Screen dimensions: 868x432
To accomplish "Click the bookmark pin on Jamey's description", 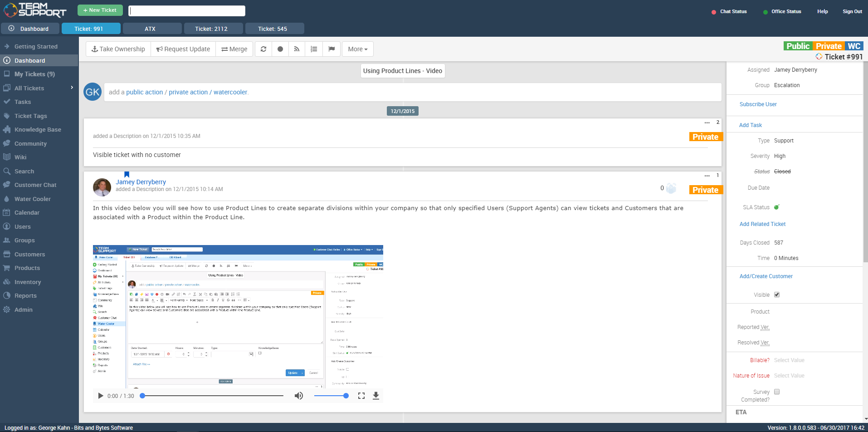I will click(127, 174).
